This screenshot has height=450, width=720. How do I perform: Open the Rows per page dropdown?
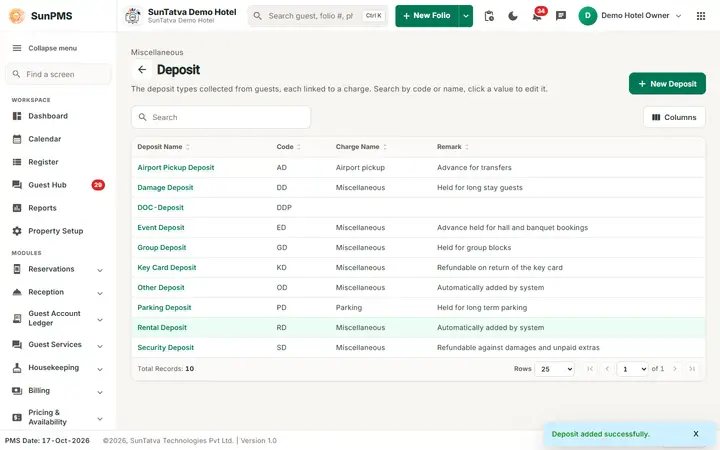554,369
